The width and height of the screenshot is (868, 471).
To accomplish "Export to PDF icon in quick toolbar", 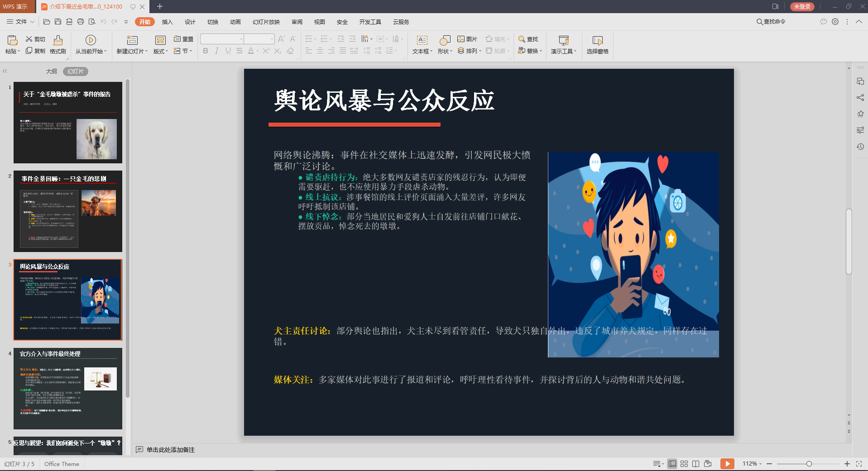I will [69, 22].
